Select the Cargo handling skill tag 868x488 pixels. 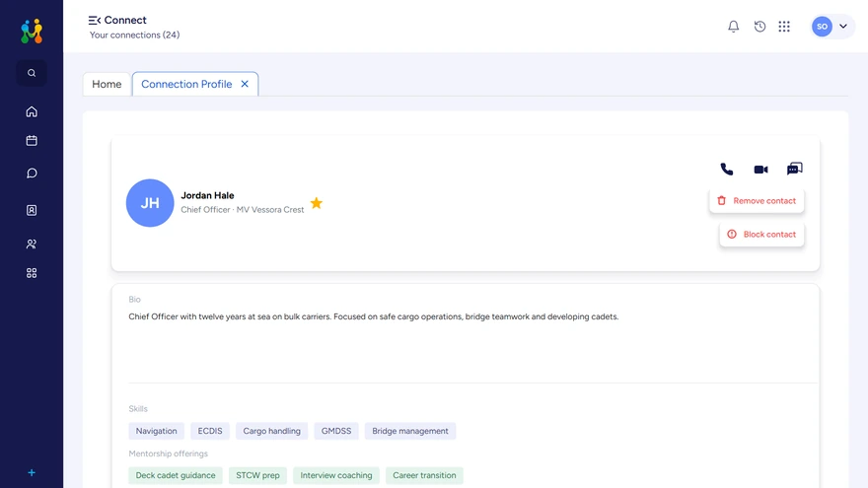pyautogui.click(x=272, y=431)
